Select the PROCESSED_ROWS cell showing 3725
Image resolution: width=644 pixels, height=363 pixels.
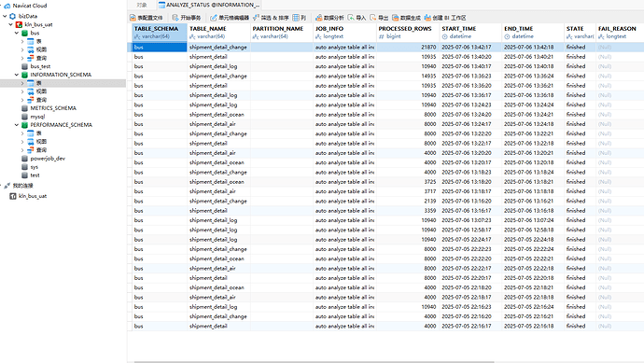click(x=408, y=182)
